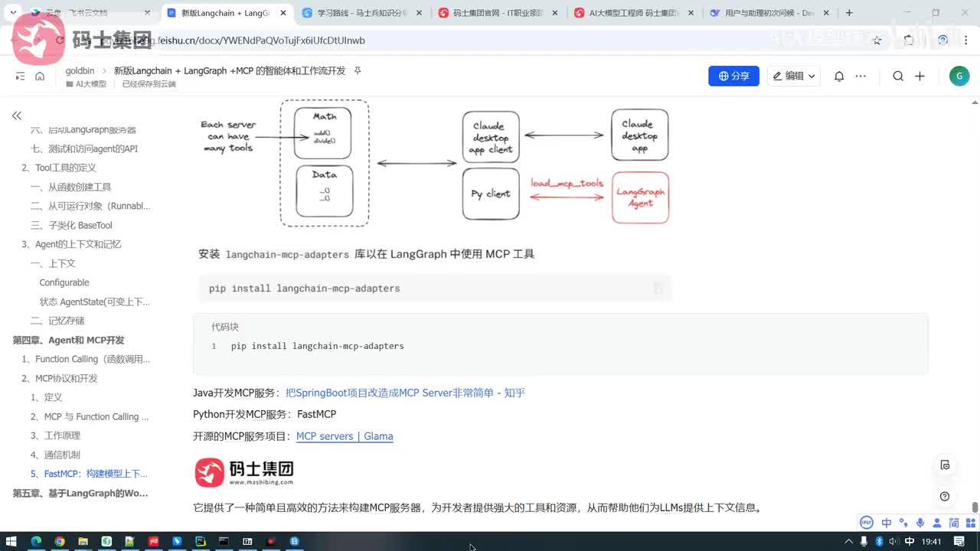The width and height of the screenshot is (980, 551).
Task: Open the browser three-dot menu
Action: [x=968, y=41]
